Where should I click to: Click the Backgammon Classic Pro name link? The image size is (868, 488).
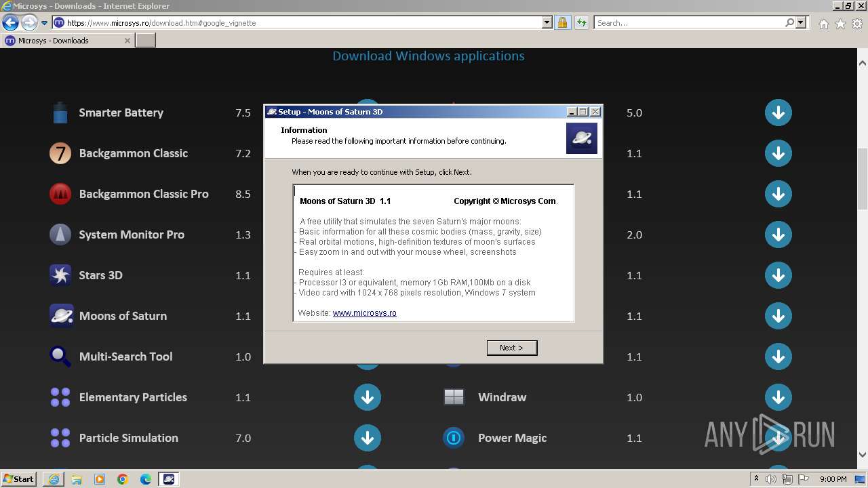(144, 194)
